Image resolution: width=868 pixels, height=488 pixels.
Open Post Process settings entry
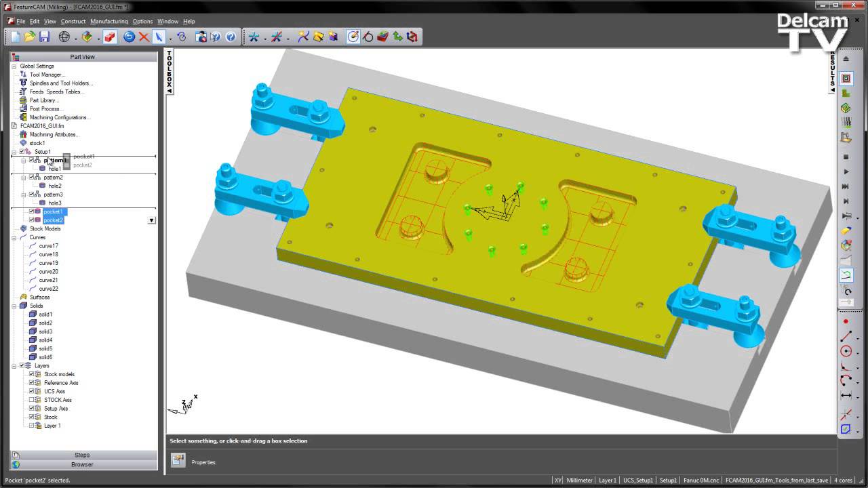click(x=45, y=108)
